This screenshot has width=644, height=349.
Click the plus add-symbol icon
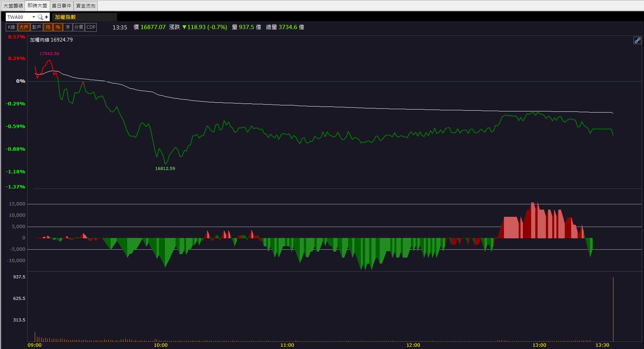pyautogui.click(x=46, y=17)
